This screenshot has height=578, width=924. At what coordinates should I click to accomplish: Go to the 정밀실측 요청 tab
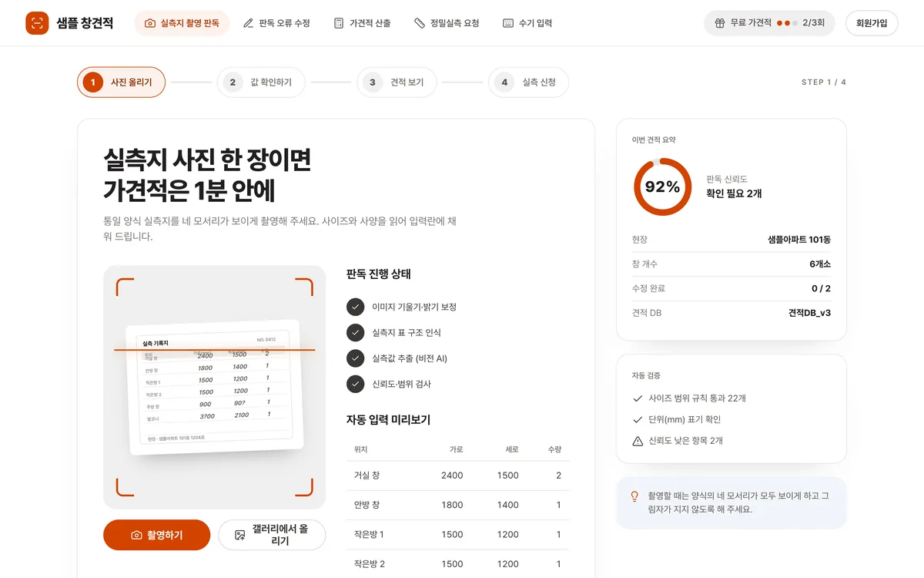click(x=447, y=23)
